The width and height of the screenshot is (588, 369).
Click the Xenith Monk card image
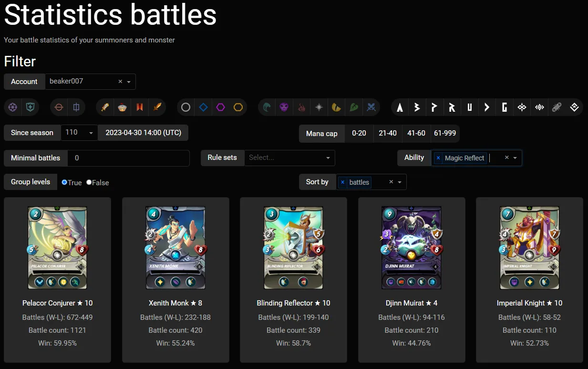click(x=175, y=248)
